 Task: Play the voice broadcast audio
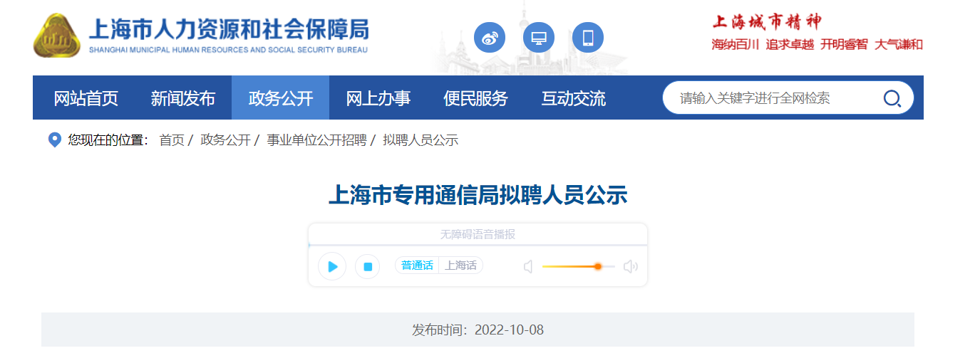tap(332, 266)
